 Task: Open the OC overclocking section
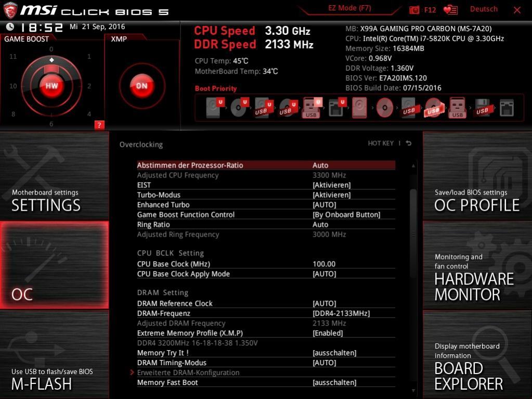pos(54,265)
